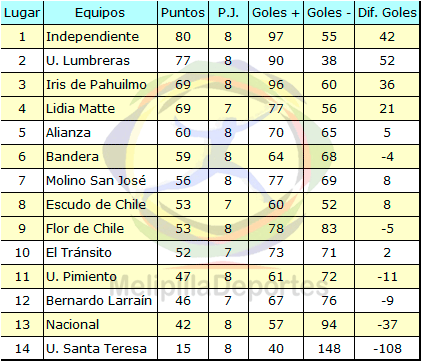Click the -108 goal difference cell
This screenshot has height=361, width=421.
(x=387, y=348)
